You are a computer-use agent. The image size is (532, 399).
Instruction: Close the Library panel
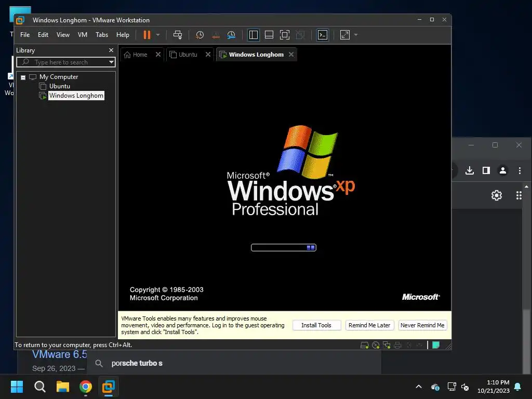(111, 50)
